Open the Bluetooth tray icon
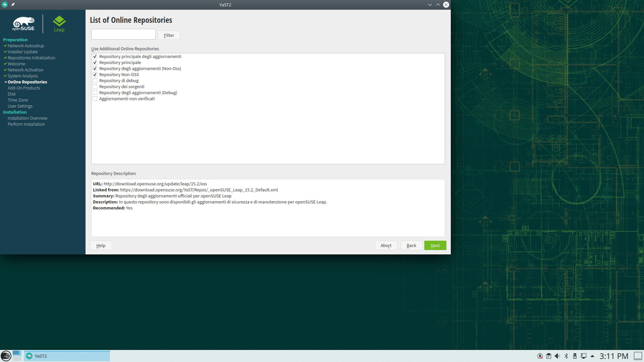The width and height of the screenshot is (644, 362). point(566,356)
